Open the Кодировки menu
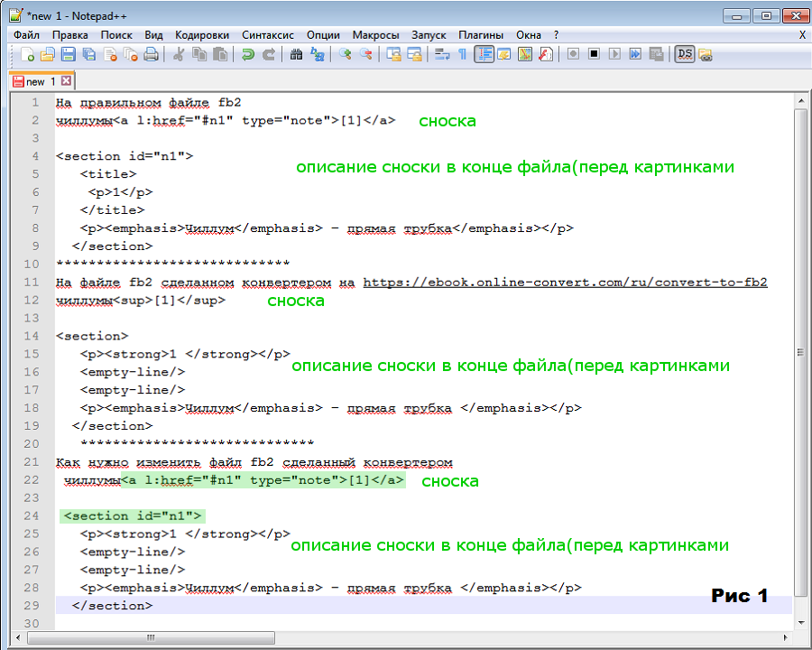 (202, 34)
